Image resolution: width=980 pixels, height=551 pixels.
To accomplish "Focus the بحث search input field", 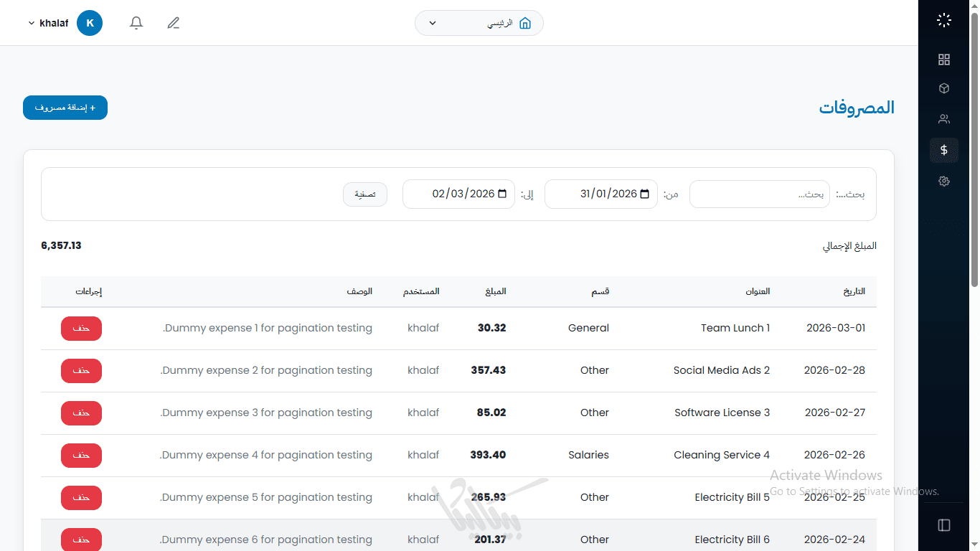I will (759, 194).
